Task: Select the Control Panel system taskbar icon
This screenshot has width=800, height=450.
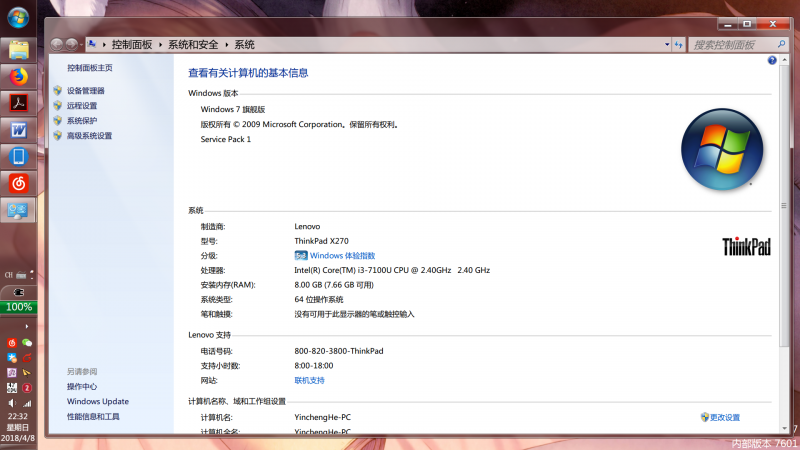Action: pos(18,210)
